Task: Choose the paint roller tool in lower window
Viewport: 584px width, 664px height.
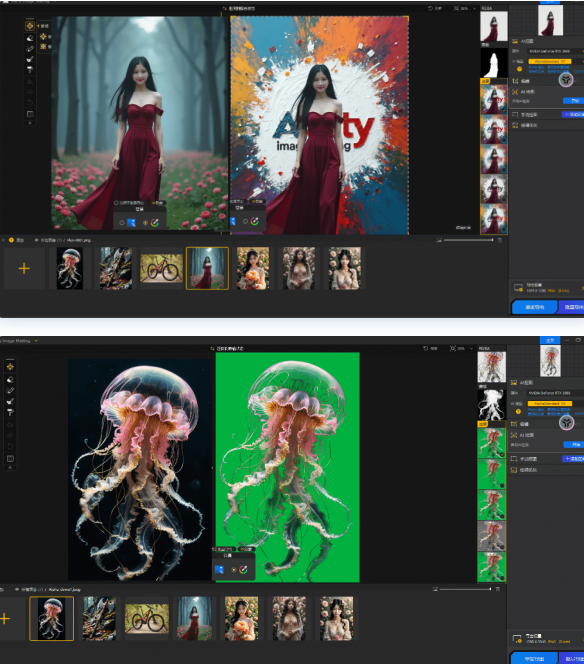Action: point(10,412)
